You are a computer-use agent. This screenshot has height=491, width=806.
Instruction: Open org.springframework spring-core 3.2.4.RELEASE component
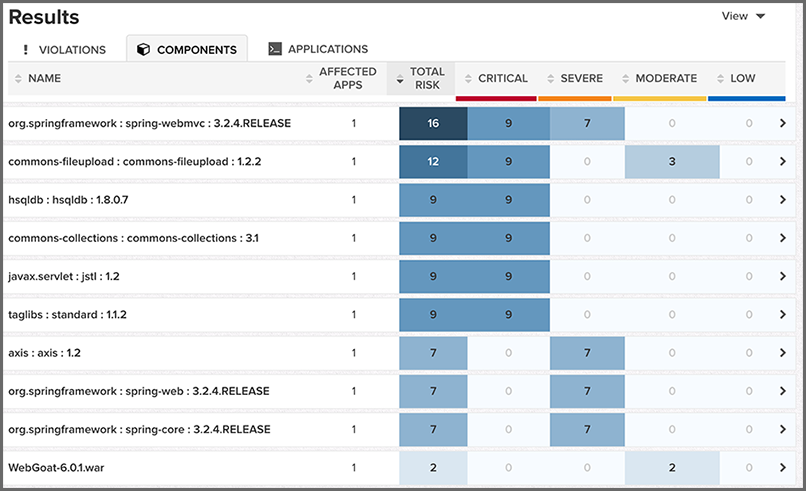click(139, 429)
